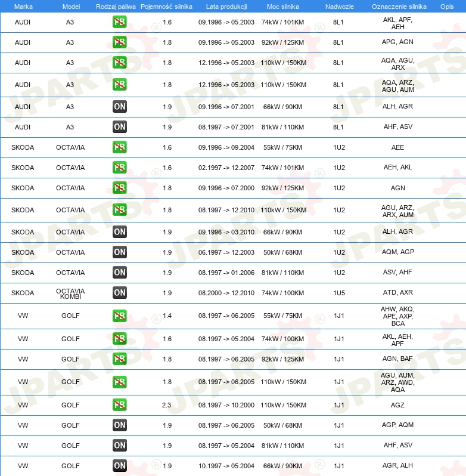Select the 2.3 engine capacity cell
466x476 pixels.
(166, 405)
